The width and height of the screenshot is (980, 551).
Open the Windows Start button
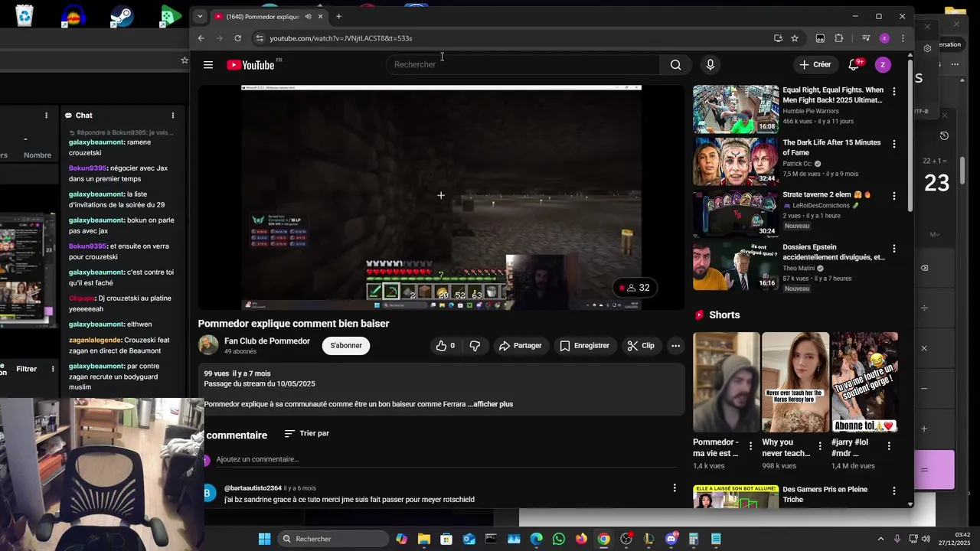[264, 539]
